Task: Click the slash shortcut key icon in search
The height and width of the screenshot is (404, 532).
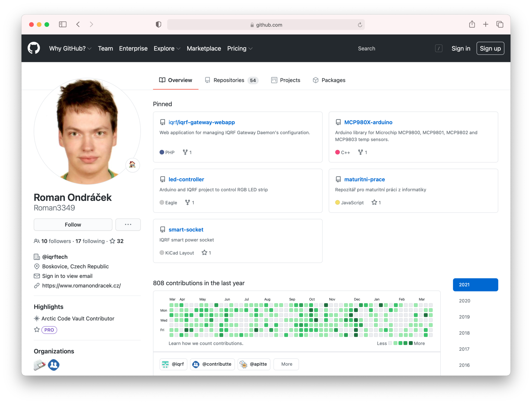Action: pos(439,48)
